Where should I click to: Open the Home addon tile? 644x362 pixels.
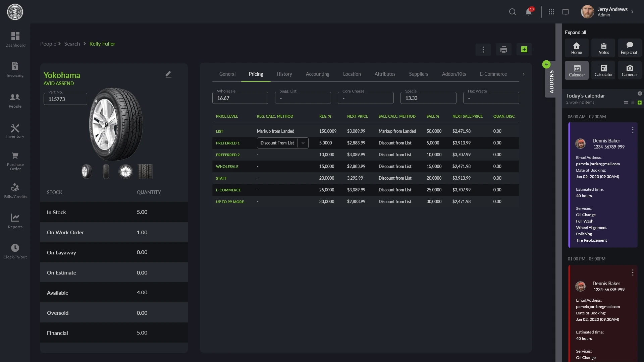[576, 48]
